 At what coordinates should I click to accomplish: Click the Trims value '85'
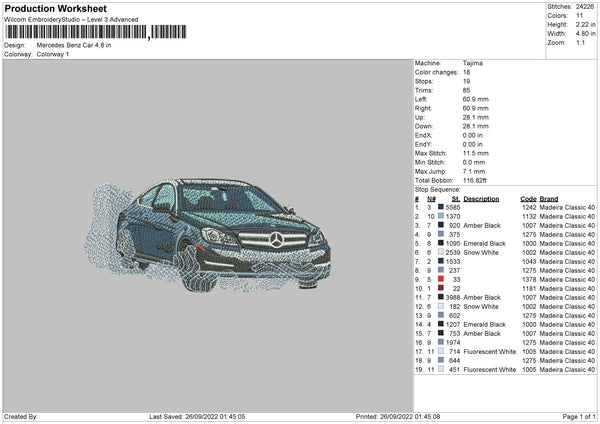[x=466, y=90]
